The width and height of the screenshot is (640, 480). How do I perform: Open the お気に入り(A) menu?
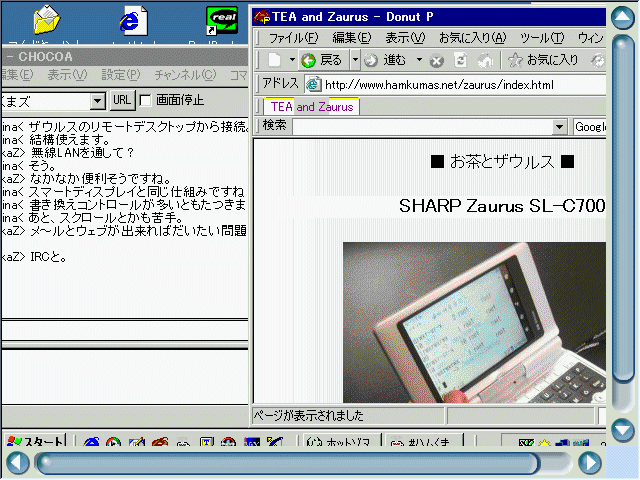472,38
